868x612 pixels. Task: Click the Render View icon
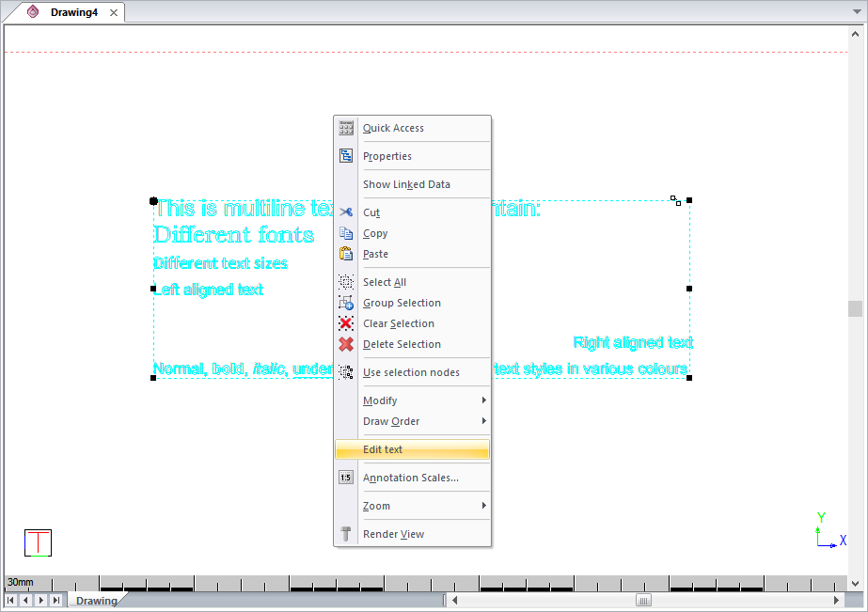[x=345, y=534]
